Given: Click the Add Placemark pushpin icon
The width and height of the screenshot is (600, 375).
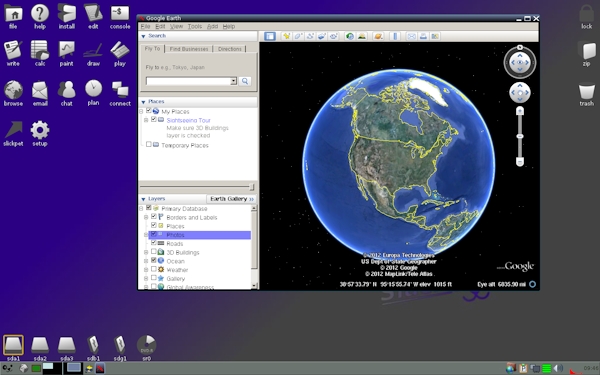Looking at the screenshot, I should coord(286,36).
